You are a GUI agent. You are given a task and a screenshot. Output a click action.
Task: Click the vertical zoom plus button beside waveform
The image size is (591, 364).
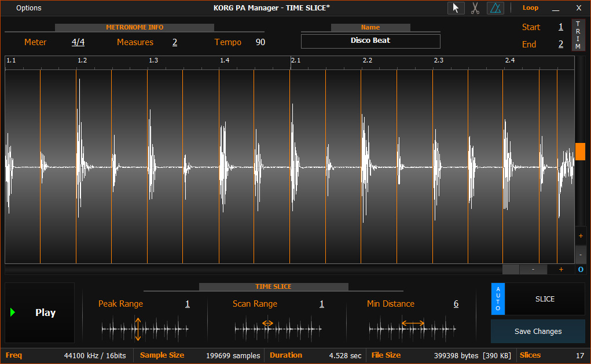point(581,236)
